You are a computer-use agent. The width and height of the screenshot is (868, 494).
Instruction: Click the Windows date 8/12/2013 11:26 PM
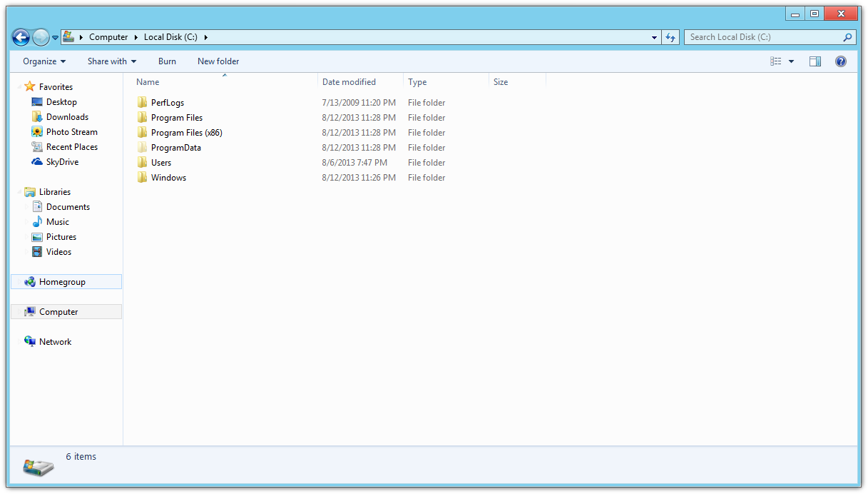(x=359, y=178)
